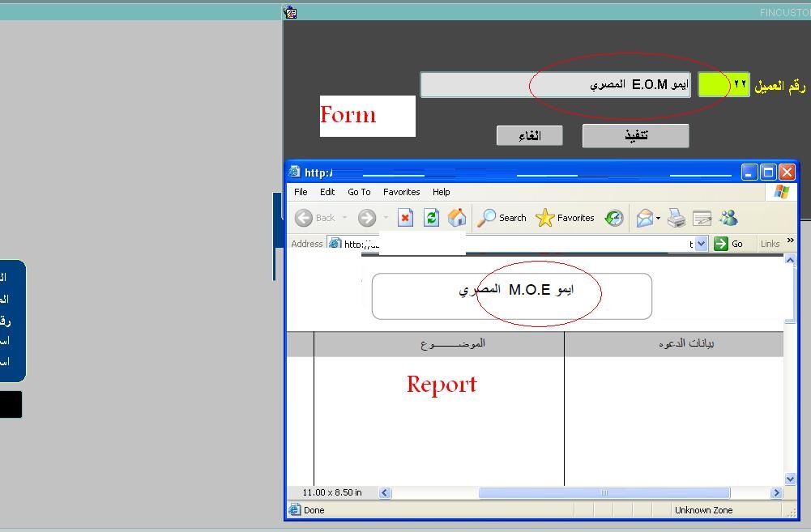Open the Search pane
Screen dimensions: 811x532
click(502, 218)
